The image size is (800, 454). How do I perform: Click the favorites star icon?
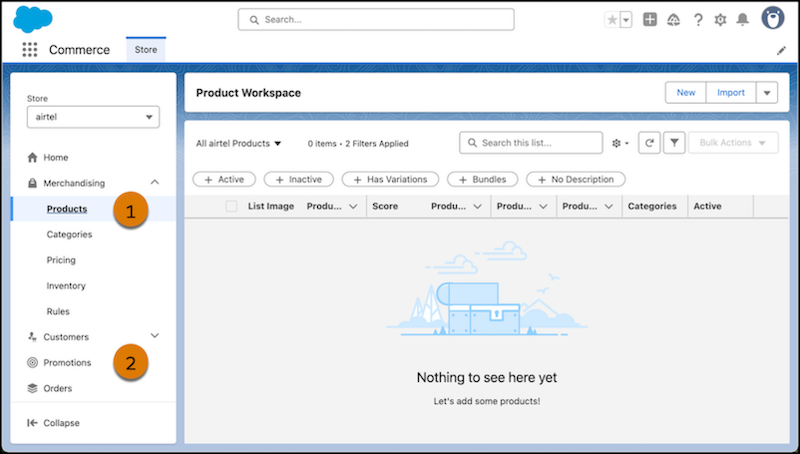[x=612, y=20]
